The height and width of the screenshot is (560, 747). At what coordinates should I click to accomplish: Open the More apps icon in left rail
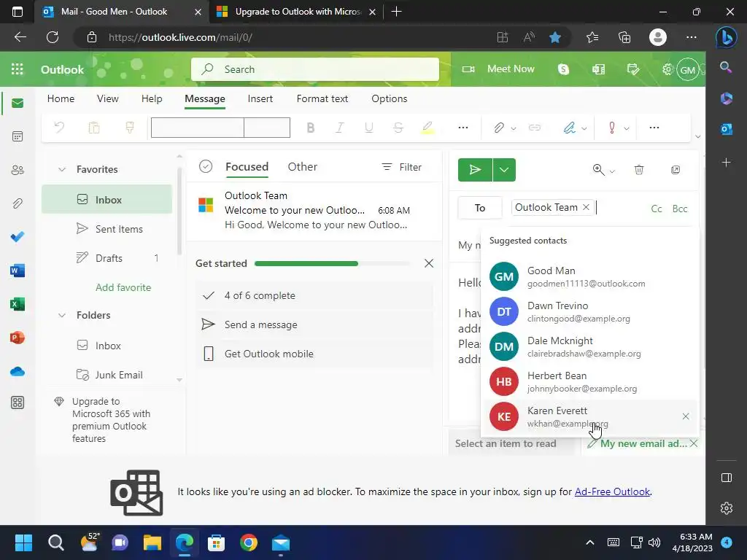click(x=18, y=402)
